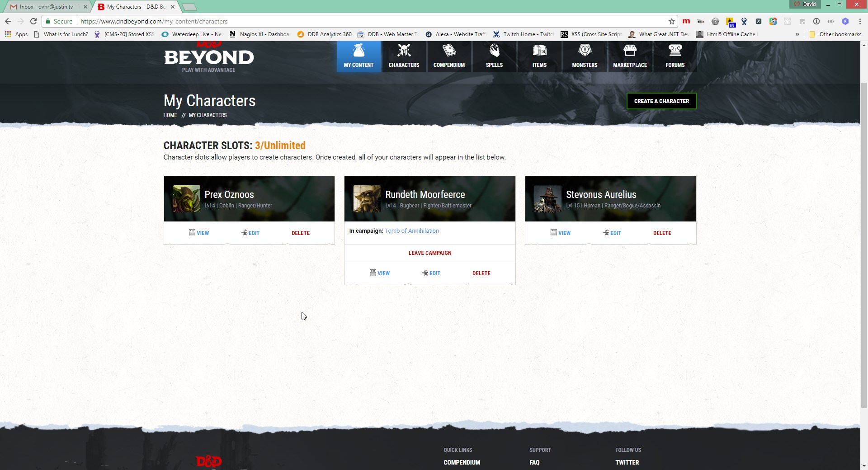Screen dimensions: 868x470
Task: Open Prex Oznoos goblin portrait
Action: (x=186, y=199)
